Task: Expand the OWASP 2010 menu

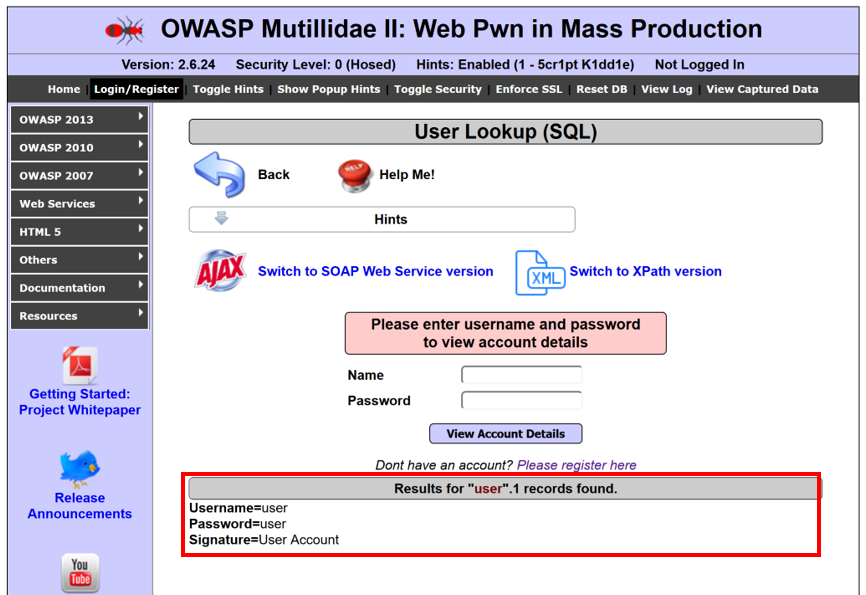Action: [80, 148]
